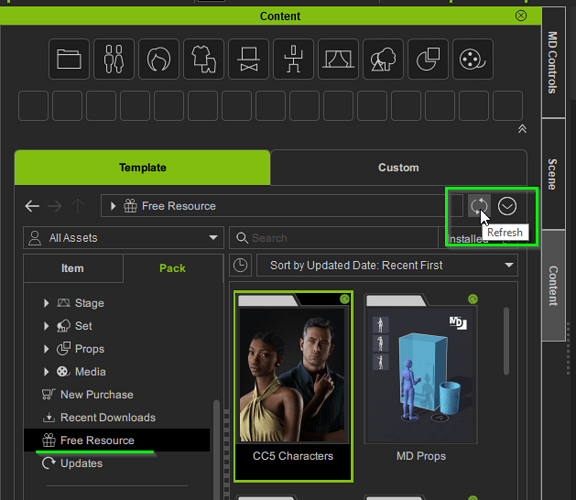Image resolution: width=576 pixels, height=500 pixels.
Task: Open the Stage curtain category icon
Action: point(338,59)
